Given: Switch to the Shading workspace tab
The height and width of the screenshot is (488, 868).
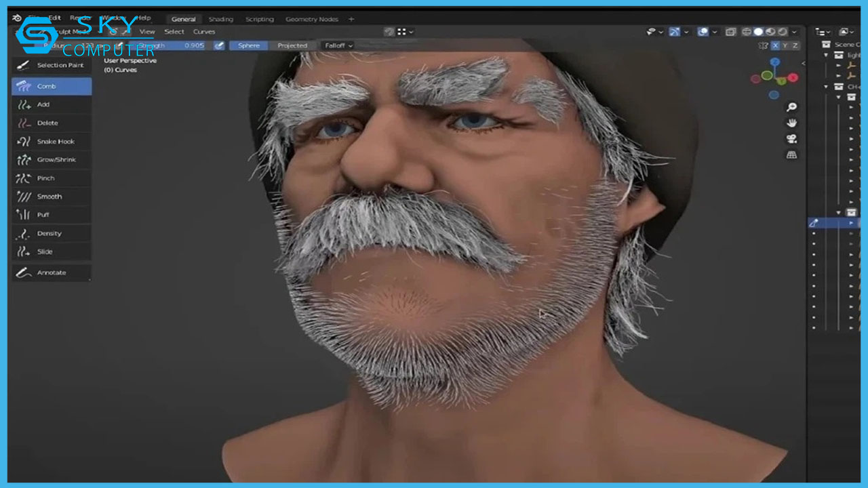Looking at the screenshot, I should (x=220, y=19).
